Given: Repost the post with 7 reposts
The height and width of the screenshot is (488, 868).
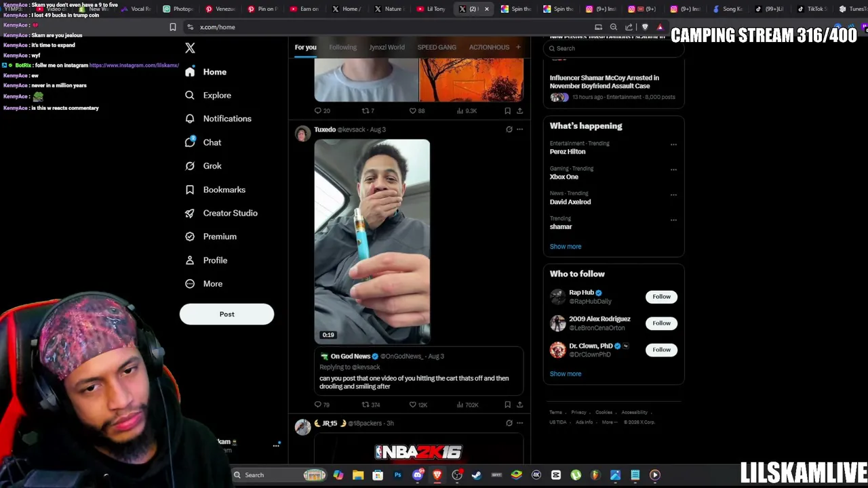Looking at the screenshot, I should [368, 110].
